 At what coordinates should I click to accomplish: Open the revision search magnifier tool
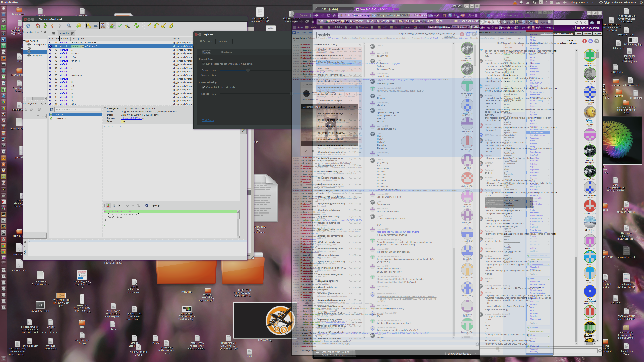point(69,26)
